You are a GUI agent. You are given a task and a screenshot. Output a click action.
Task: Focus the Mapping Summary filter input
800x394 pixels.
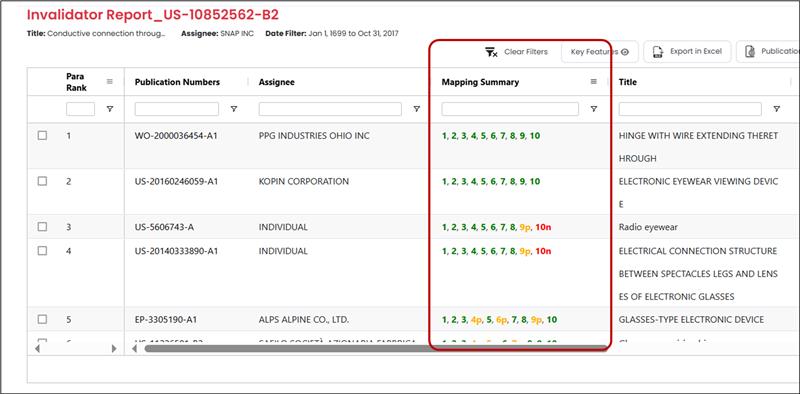510,109
